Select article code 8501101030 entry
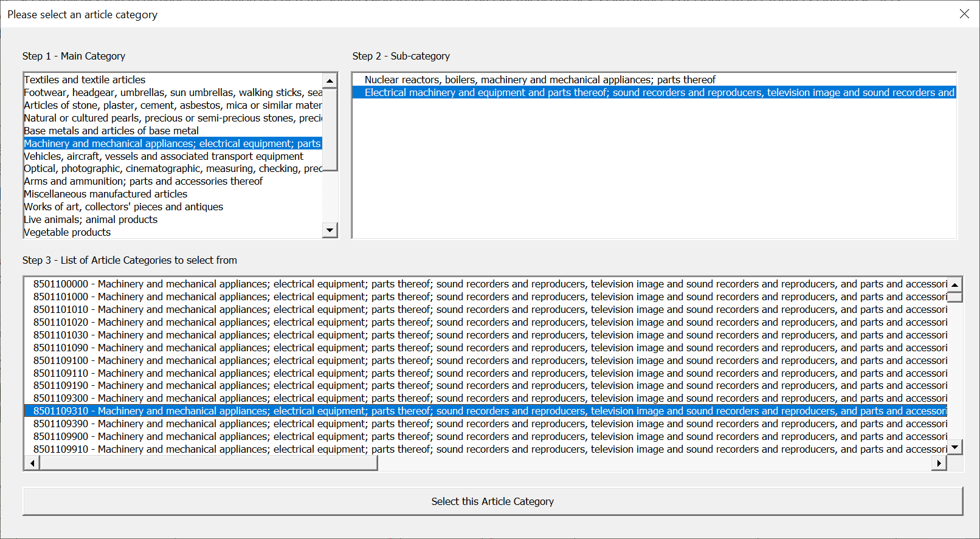The height and width of the screenshot is (539, 980). [x=61, y=335]
